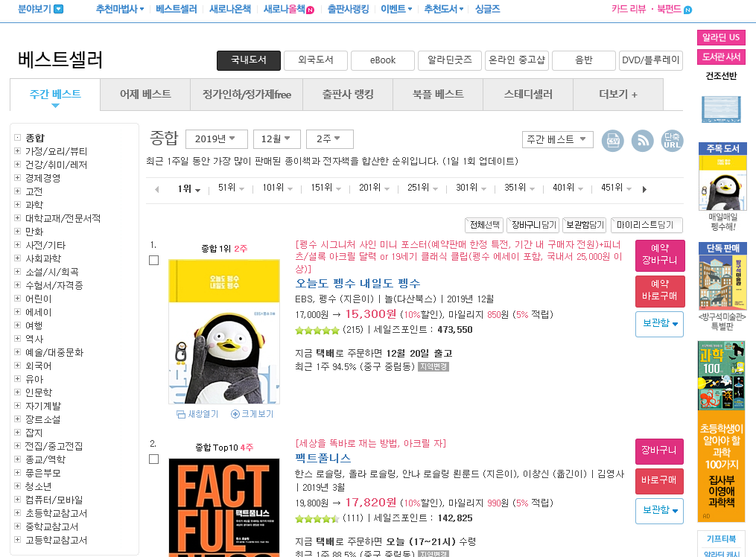756x557 pixels.
Task: Open the 12월 month dropdown
Action: tap(277, 139)
